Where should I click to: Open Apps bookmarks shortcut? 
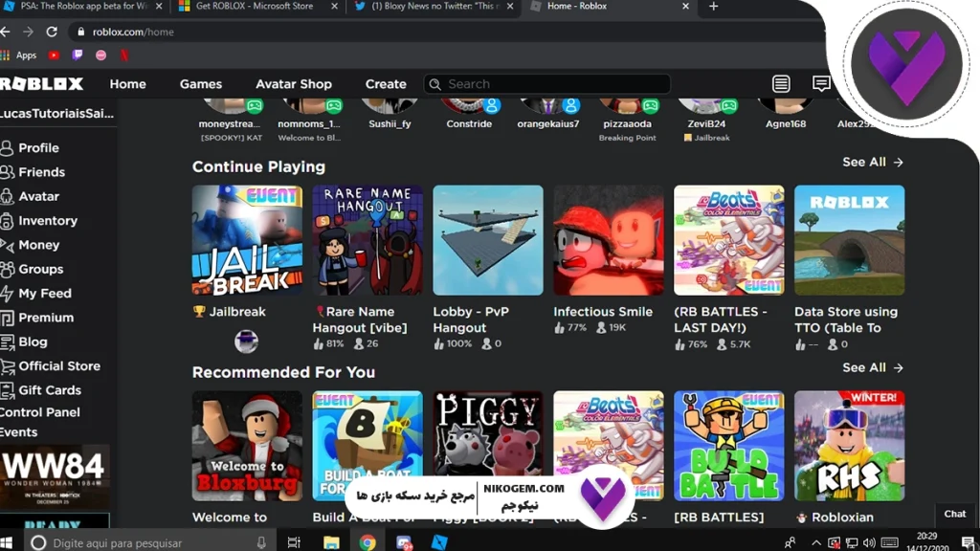(19, 55)
